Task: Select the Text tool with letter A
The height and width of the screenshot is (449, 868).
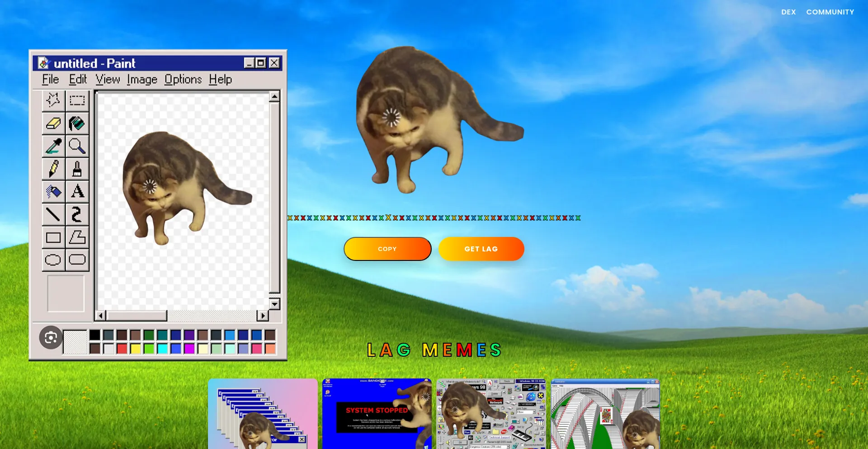Action: [77, 192]
